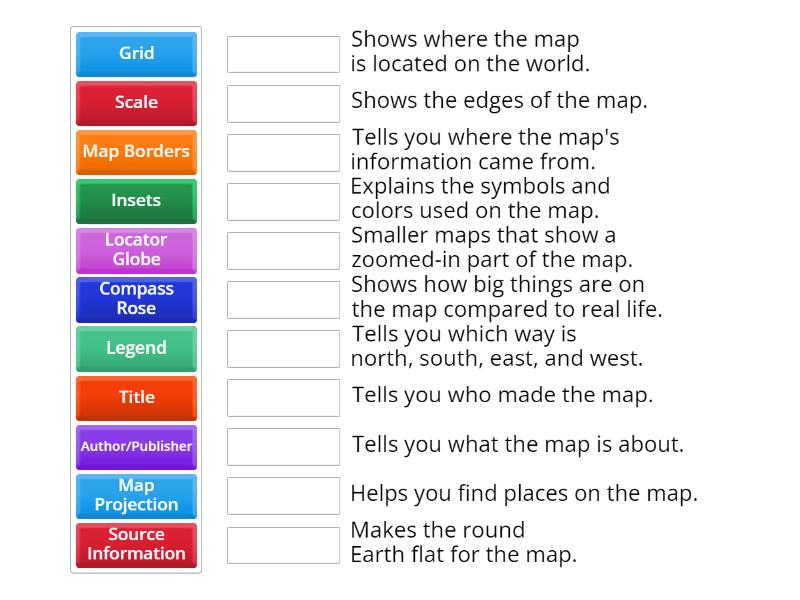Choose the blue Map Projection tile
This screenshot has width=800, height=600.
pos(136,495)
